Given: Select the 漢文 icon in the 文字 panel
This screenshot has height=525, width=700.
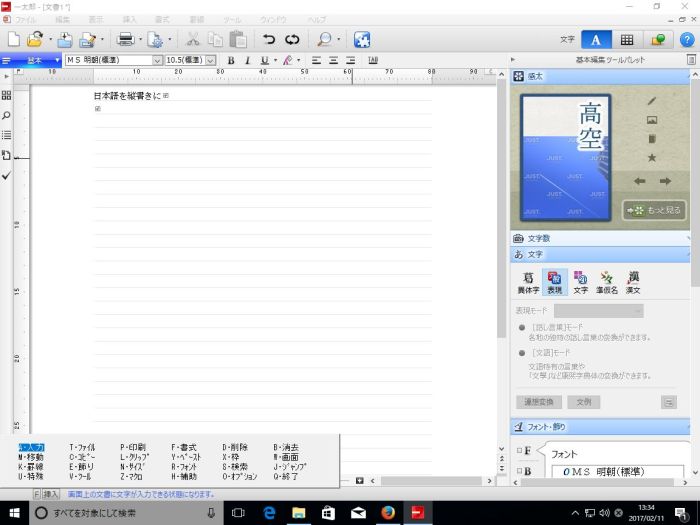Looking at the screenshot, I should 633,282.
